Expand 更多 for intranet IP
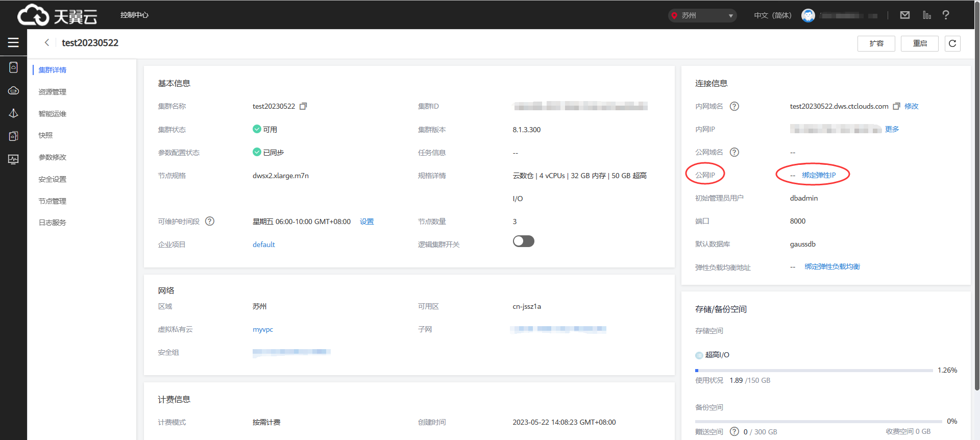The width and height of the screenshot is (980, 440). (892, 129)
